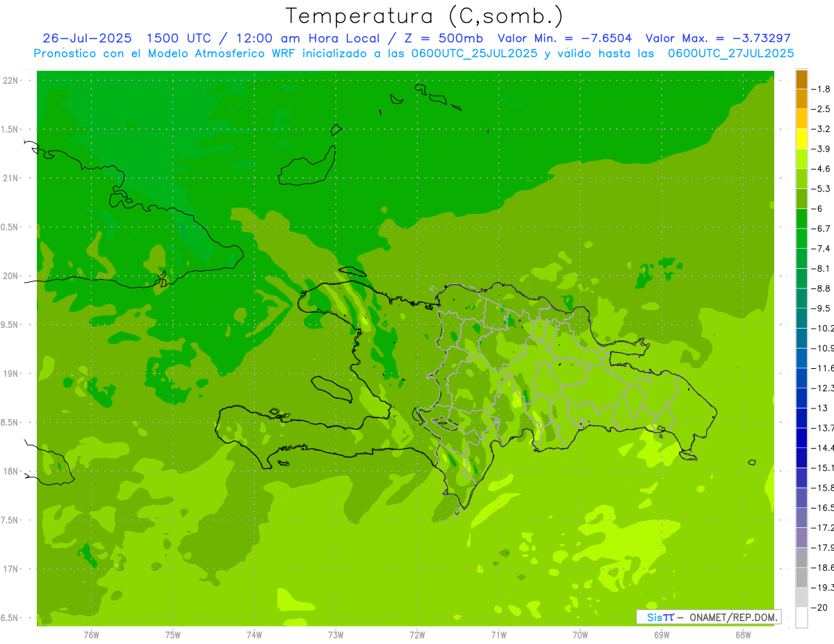Click the '-8.1' colorbar value
This screenshot has width=834, height=644.
(x=822, y=268)
